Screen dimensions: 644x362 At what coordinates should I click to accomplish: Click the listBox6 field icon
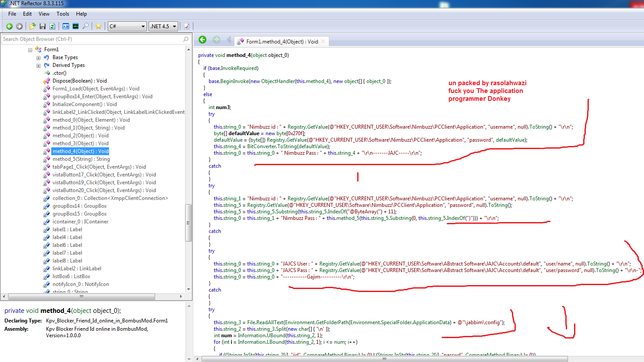point(46,276)
